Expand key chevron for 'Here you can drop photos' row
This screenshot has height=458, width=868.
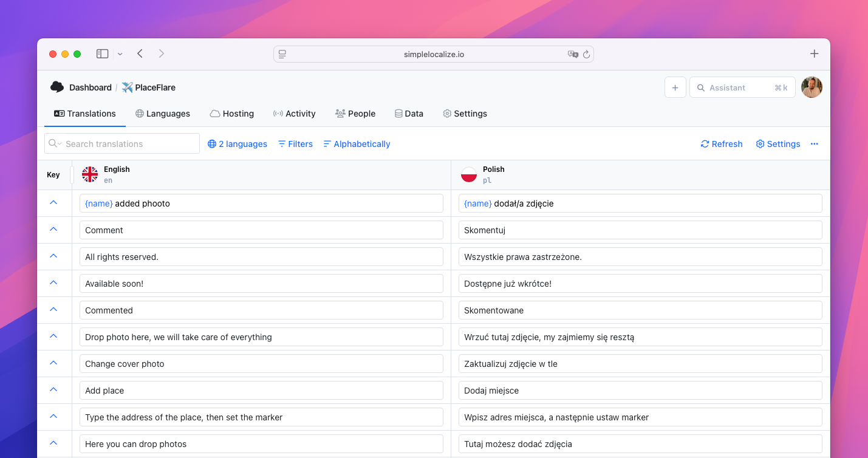pos(53,443)
